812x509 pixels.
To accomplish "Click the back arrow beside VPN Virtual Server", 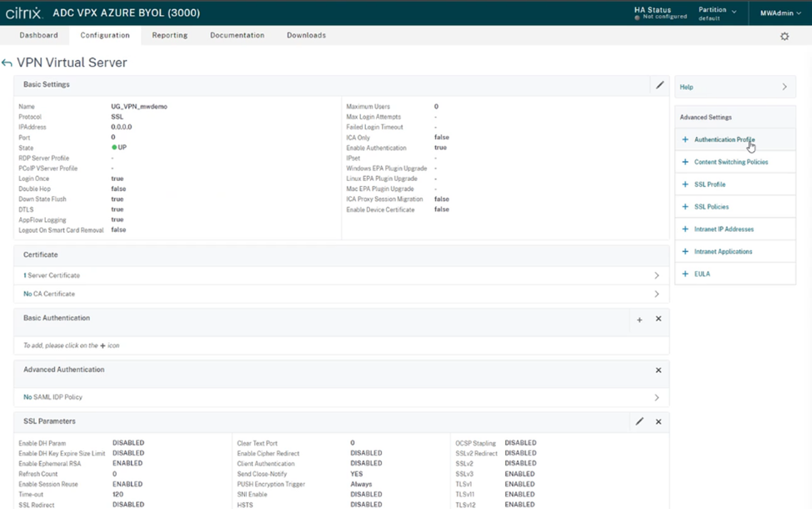I will pyautogui.click(x=7, y=63).
